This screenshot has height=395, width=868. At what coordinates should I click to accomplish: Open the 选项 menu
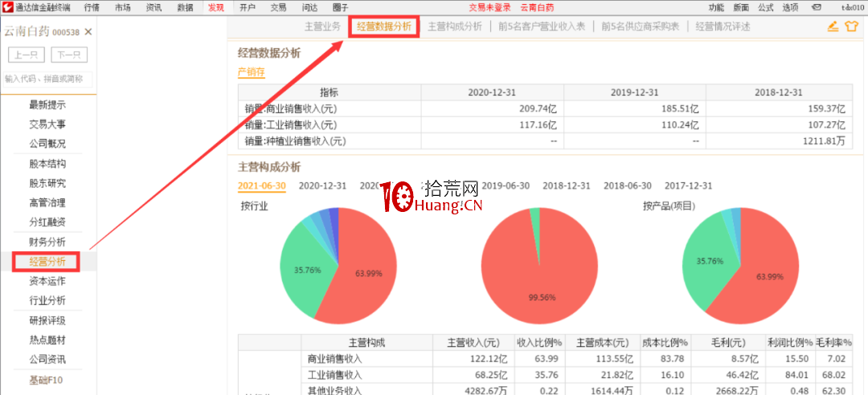pos(791,7)
